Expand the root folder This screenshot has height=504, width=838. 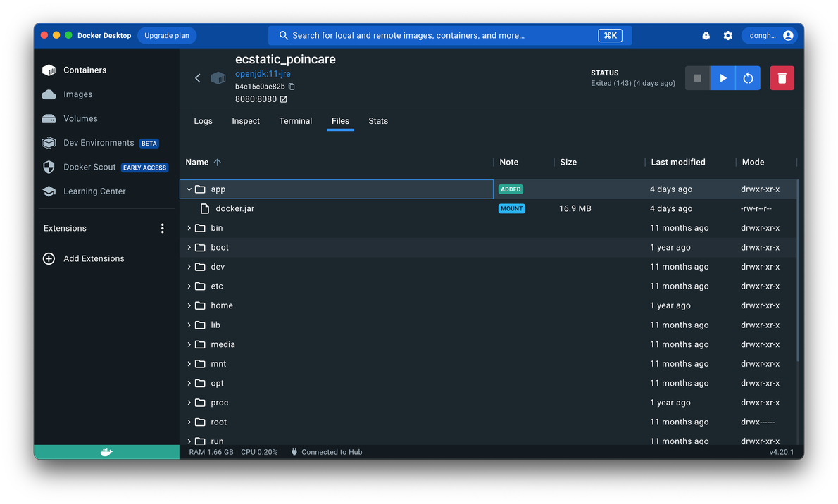click(x=189, y=422)
